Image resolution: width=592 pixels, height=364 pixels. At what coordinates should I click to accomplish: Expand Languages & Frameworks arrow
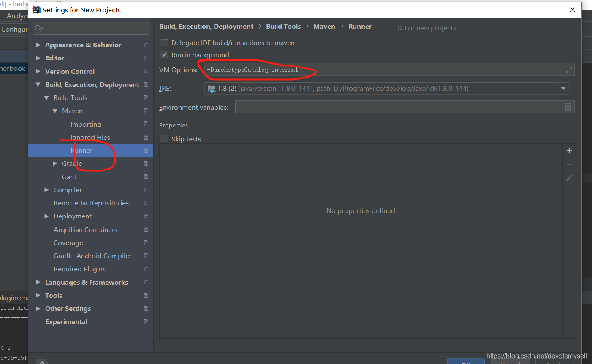(x=38, y=282)
